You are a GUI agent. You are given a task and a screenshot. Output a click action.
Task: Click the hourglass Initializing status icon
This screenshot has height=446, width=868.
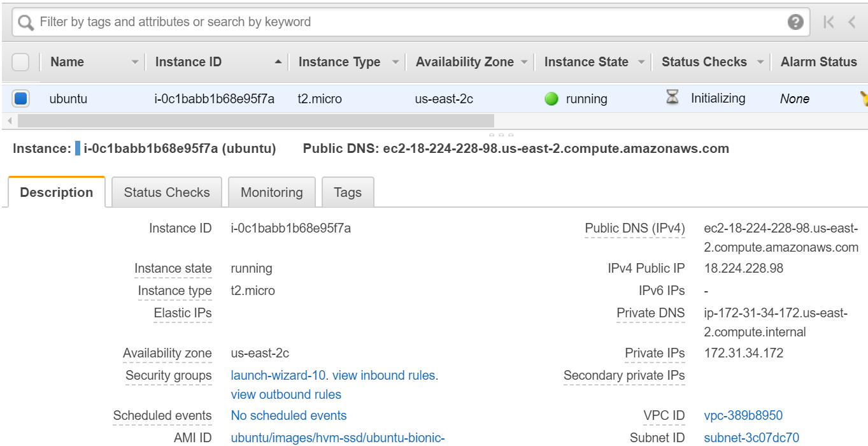tap(672, 97)
